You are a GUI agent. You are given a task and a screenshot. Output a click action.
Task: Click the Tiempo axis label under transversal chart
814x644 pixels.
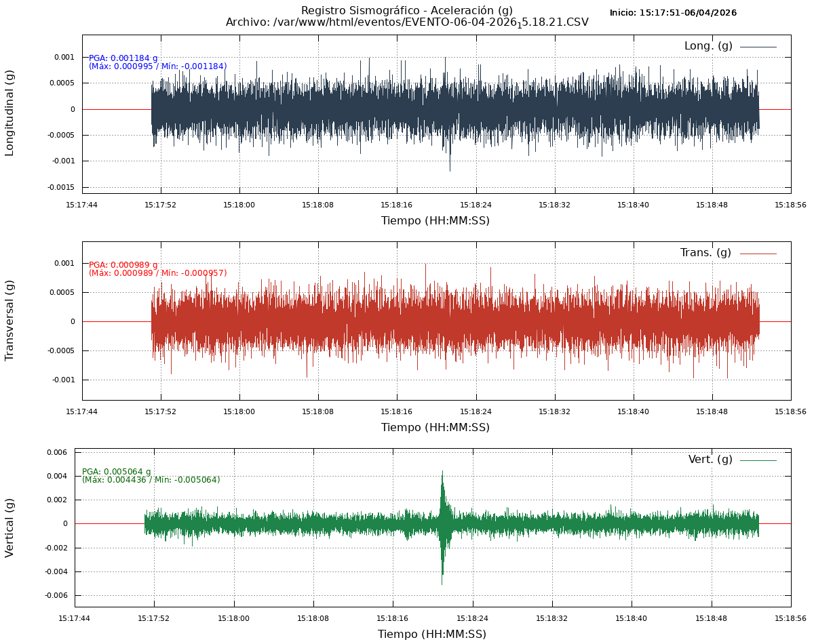pyautogui.click(x=435, y=428)
